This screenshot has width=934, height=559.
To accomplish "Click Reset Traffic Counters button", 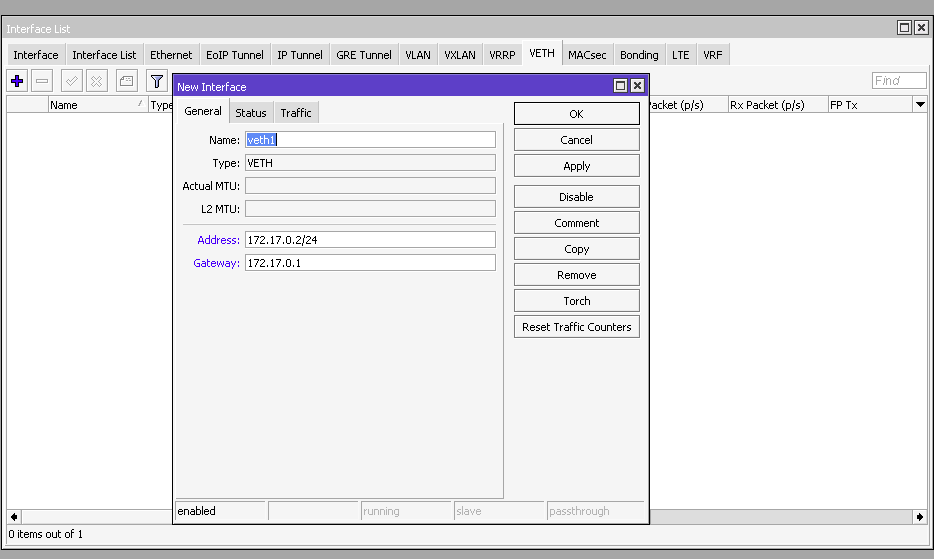I will coord(576,327).
